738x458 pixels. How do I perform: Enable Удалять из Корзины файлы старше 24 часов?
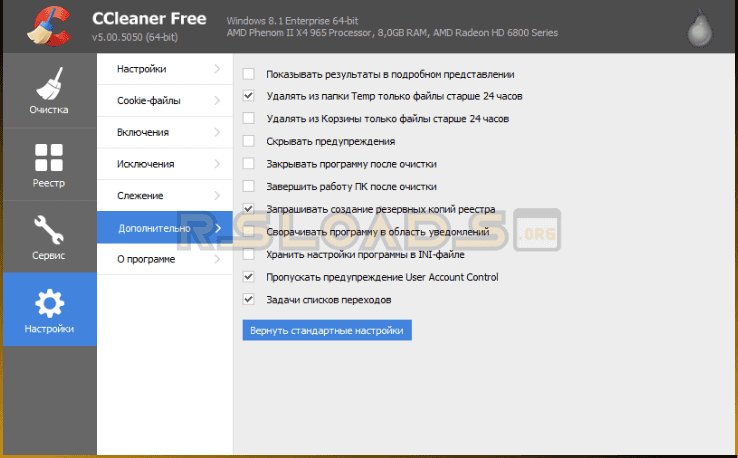pyautogui.click(x=249, y=118)
